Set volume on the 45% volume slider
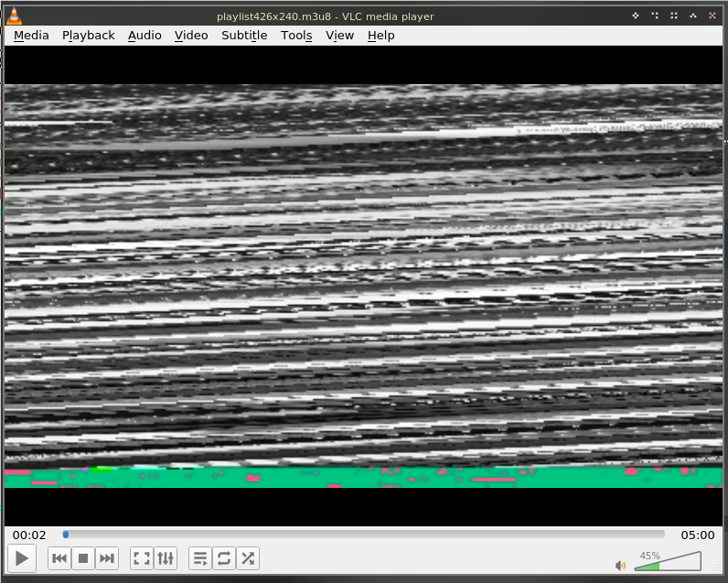 point(668,561)
